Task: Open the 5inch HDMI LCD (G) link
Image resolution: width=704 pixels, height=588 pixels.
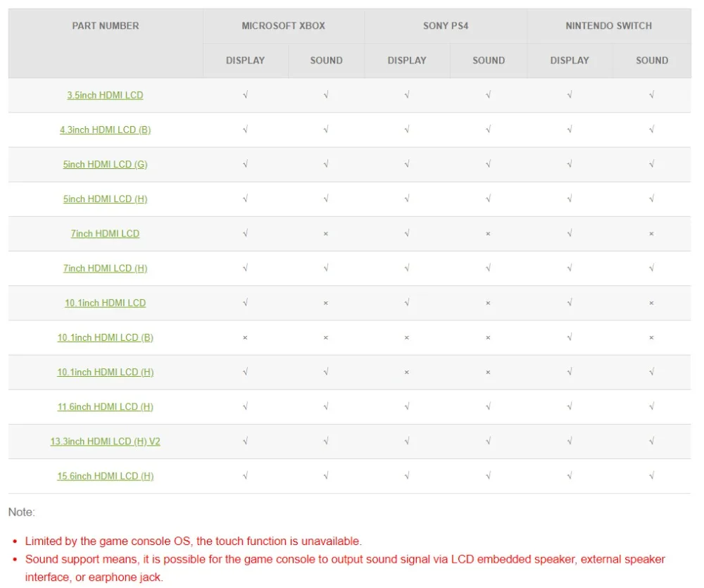Action: coord(105,164)
